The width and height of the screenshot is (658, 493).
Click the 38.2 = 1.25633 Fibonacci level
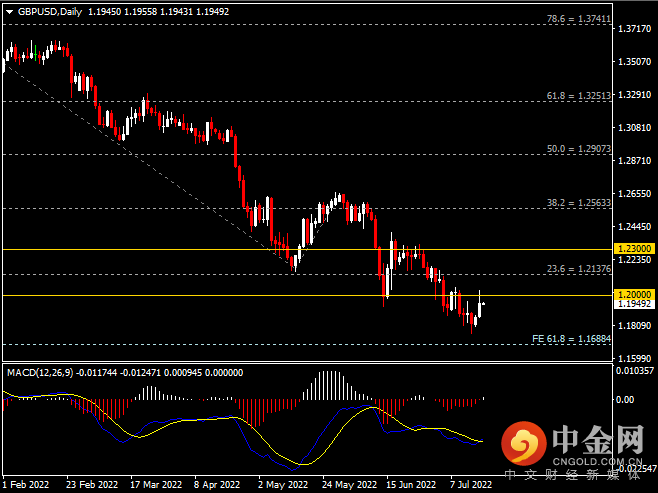click(x=579, y=203)
